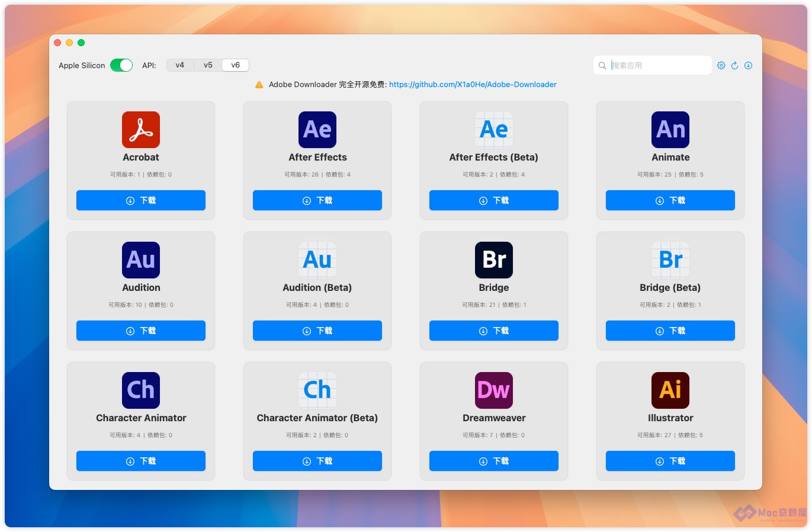Download Character Animator (Beta)
Image resolution: width=812 pixels, height=532 pixels.
[317, 461]
